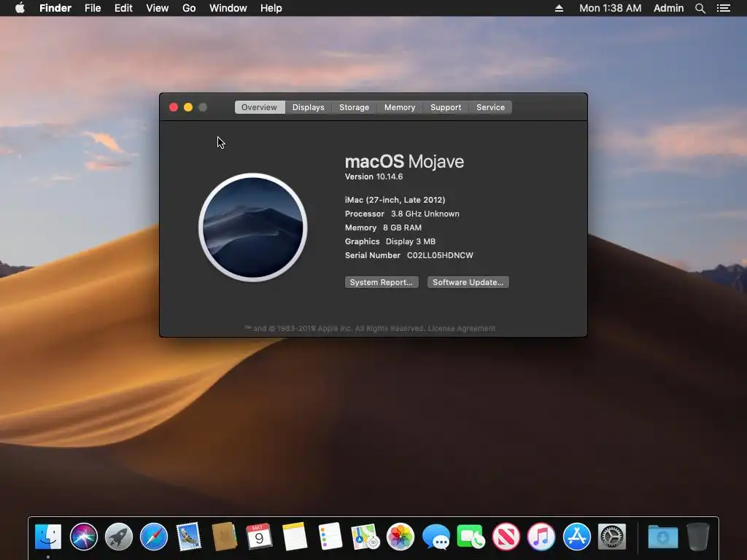Minimize the About This Mac window

188,107
